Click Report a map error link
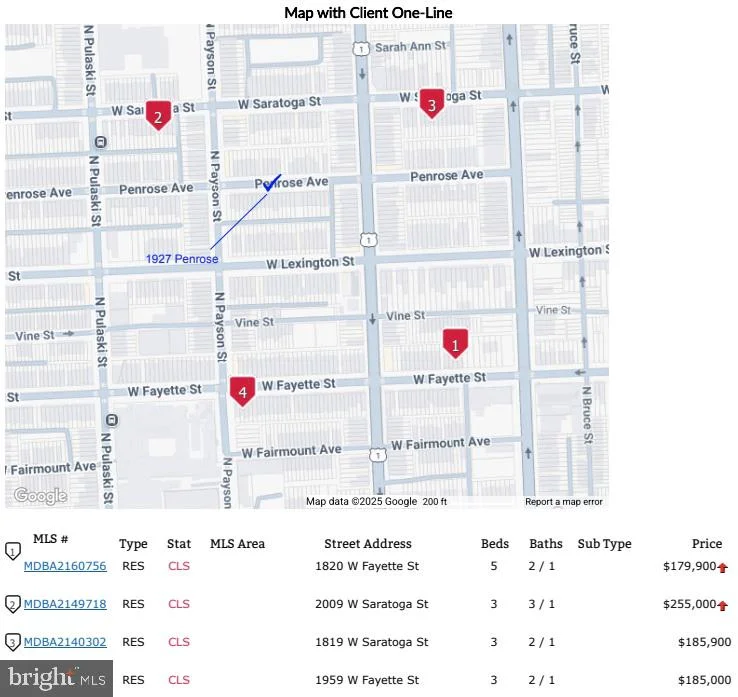Image resolution: width=738 pixels, height=697 pixels. click(564, 502)
